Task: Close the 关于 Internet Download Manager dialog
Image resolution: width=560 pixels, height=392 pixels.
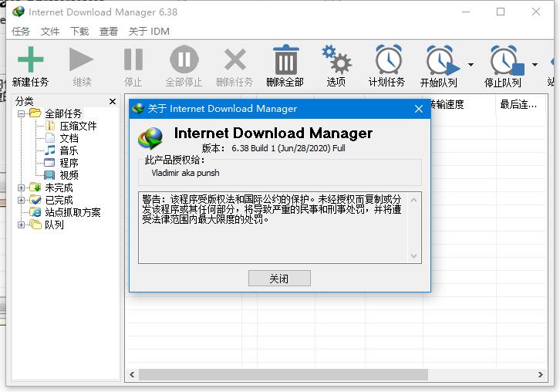Action: [419, 109]
